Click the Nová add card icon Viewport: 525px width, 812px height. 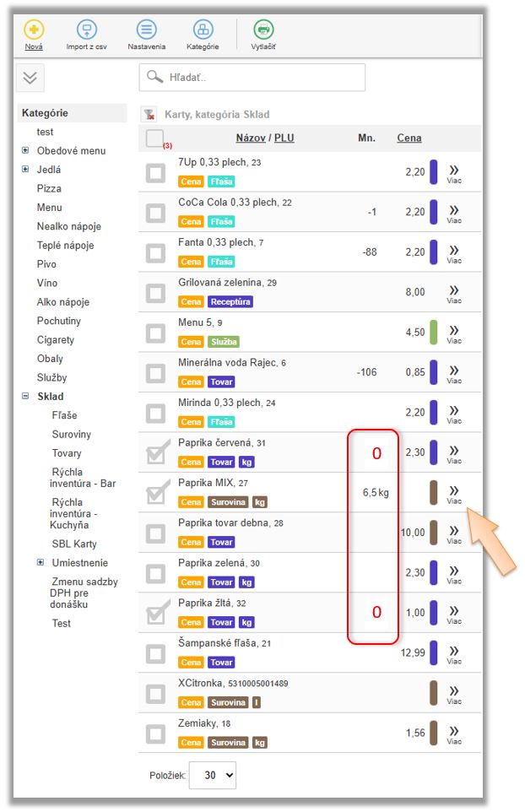coord(34,30)
